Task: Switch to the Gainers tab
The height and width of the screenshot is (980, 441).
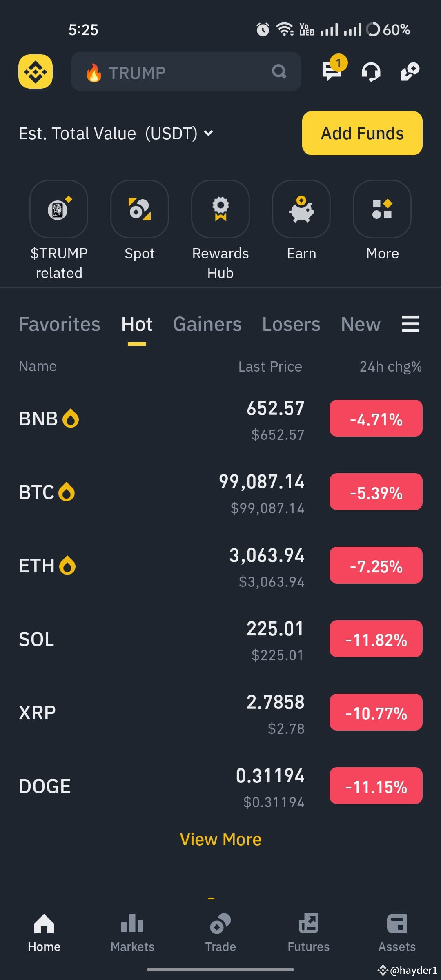Action: click(x=207, y=324)
